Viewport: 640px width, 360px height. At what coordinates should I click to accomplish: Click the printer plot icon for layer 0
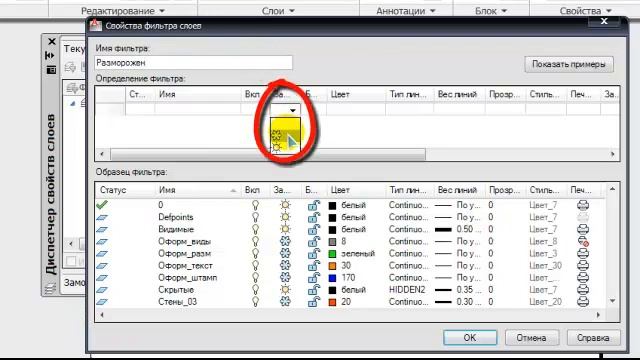click(x=583, y=205)
